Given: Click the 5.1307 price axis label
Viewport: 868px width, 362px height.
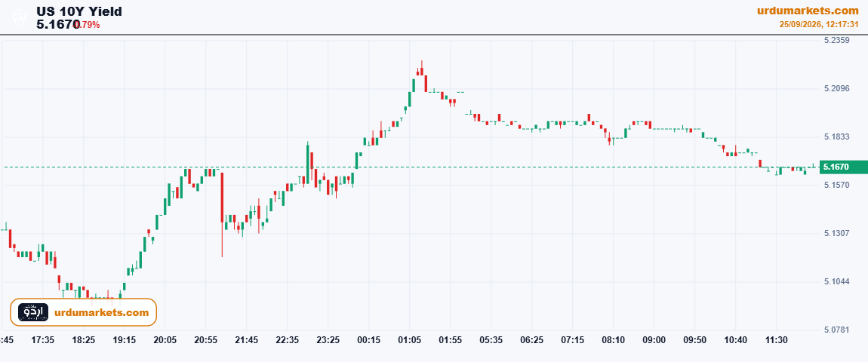Looking at the screenshot, I should pyautogui.click(x=836, y=234).
